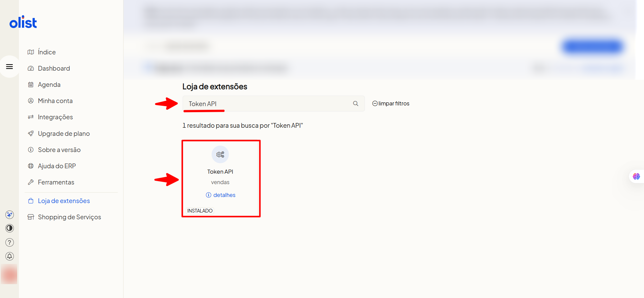The width and height of the screenshot is (644, 298).
Task: Click the Ajuda do ERP lifebuoy icon
Action: (x=31, y=166)
